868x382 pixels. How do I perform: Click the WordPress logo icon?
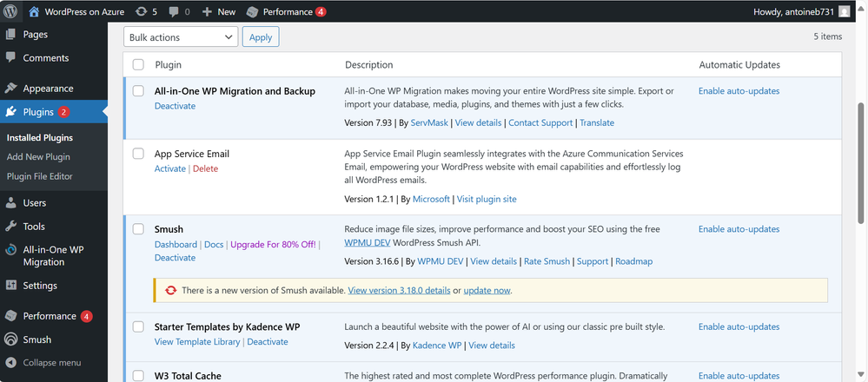pos(10,11)
